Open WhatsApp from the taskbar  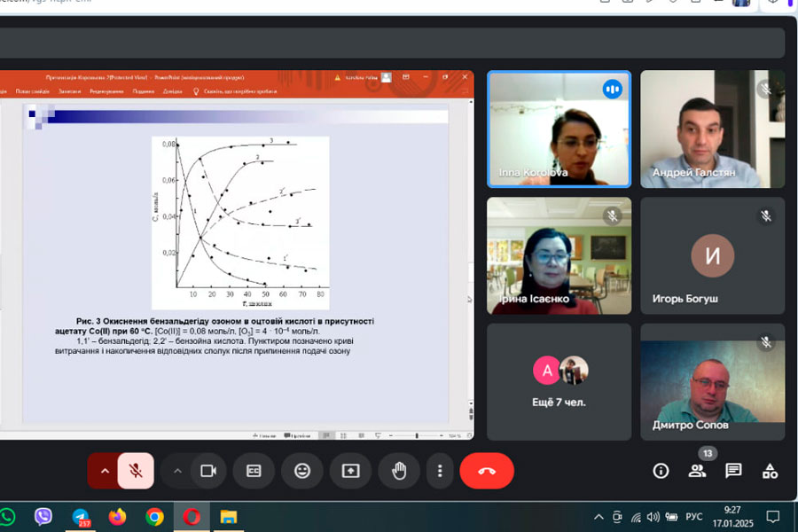(x=7, y=517)
